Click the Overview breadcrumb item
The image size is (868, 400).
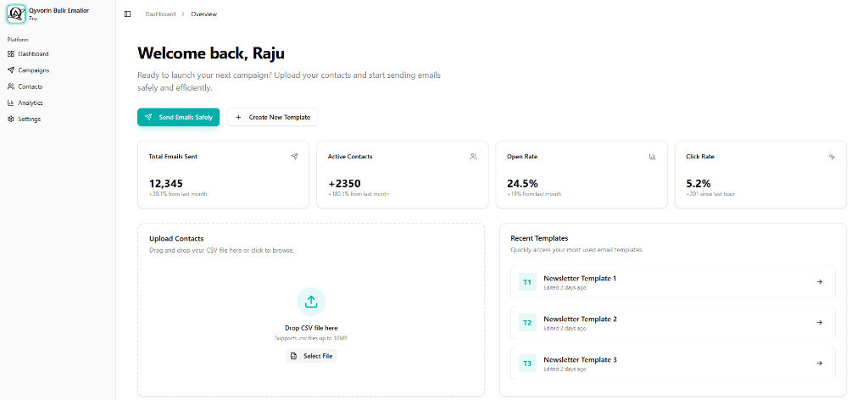(203, 14)
